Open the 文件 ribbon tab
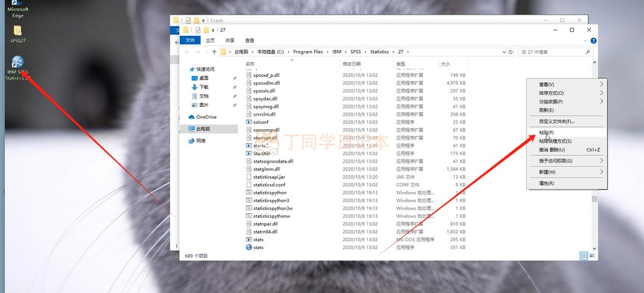 (x=190, y=40)
